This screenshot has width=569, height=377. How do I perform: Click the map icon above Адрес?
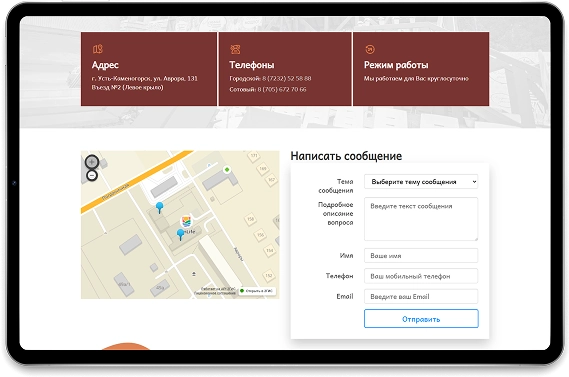(x=98, y=49)
